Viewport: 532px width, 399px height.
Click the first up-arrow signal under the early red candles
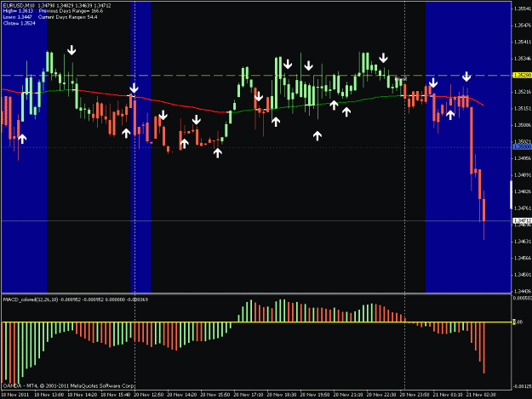point(22,139)
